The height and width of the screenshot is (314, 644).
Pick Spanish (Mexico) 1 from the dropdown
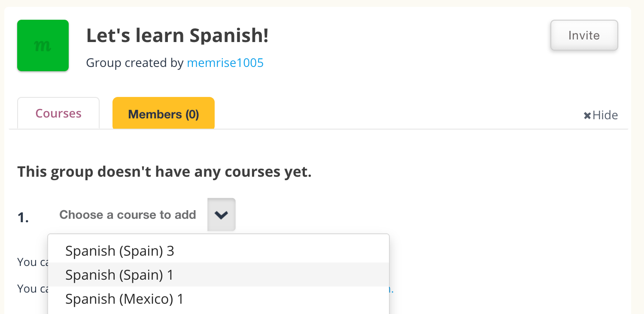(125, 299)
